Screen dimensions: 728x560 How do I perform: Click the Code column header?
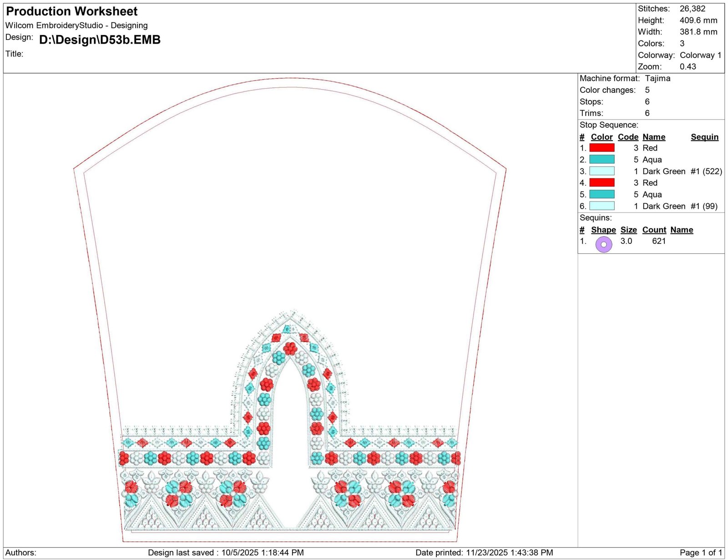point(628,137)
